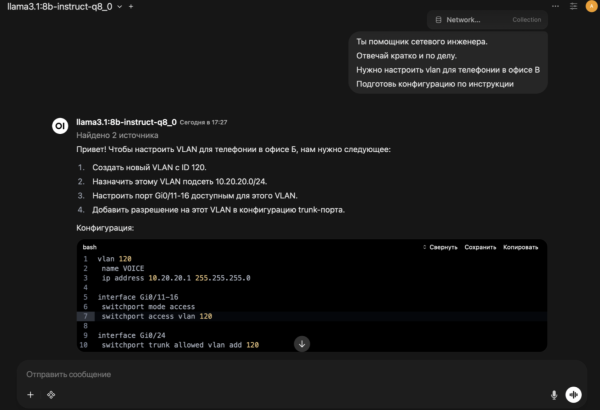Click the user message line about vlan для телефонии
This screenshot has height=410, width=600.
[448, 70]
